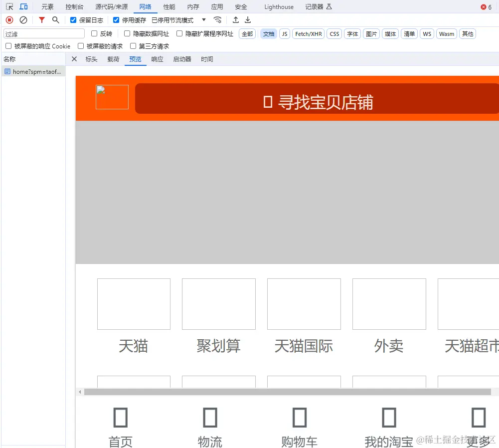Enable 被屏蔽的响应 Cookie checkbox
This screenshot has width=499, height=448.
pyautogui.click(x=8, y=46)
